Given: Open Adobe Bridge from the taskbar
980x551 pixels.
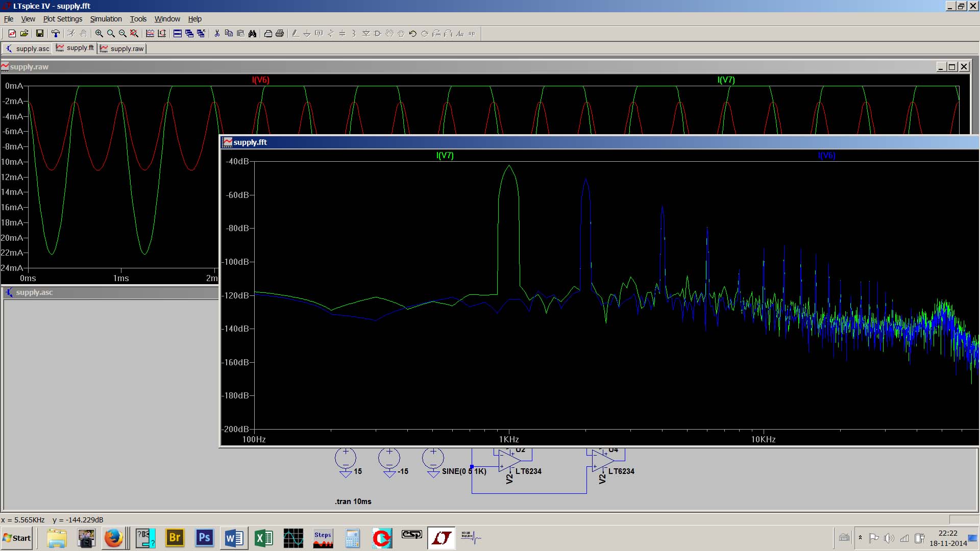Looking at the screenshot, I should point(175,538).
